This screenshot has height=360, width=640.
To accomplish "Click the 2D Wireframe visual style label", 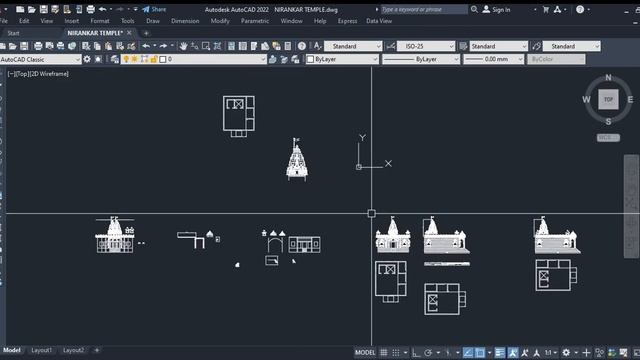I will click(49, 74).
